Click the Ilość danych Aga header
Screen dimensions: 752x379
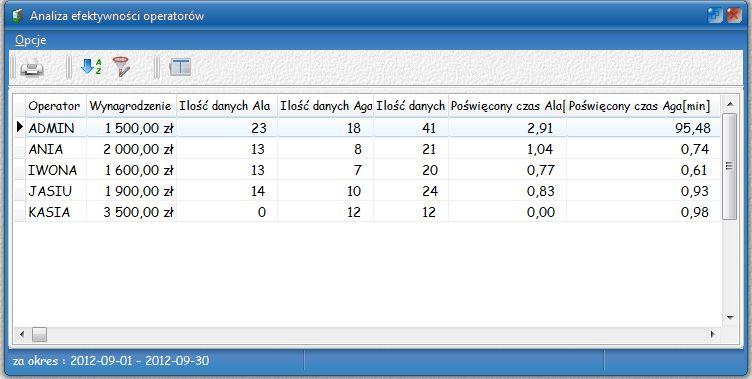coord(325,106)
